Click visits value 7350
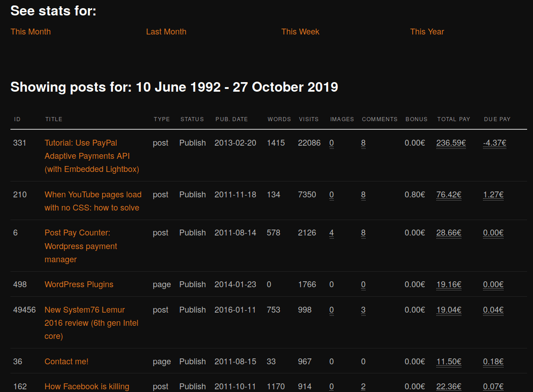533x392 pixels. (x=307, y=195)
